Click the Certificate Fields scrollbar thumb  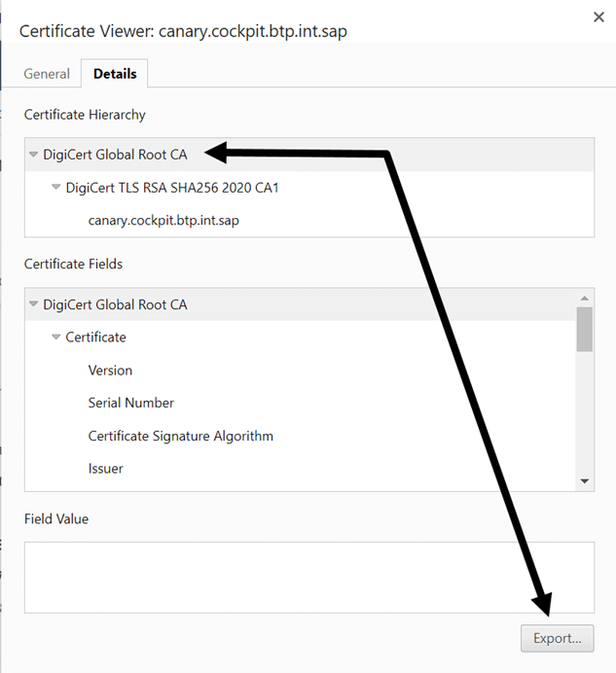pos(585,329)
